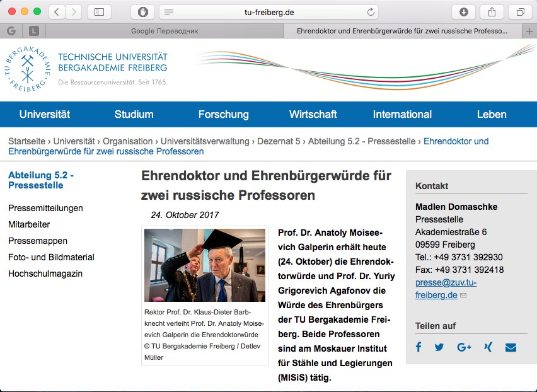Open Reader view icon in address bar
The image size is (537, 392).
[x=169, y=13]
